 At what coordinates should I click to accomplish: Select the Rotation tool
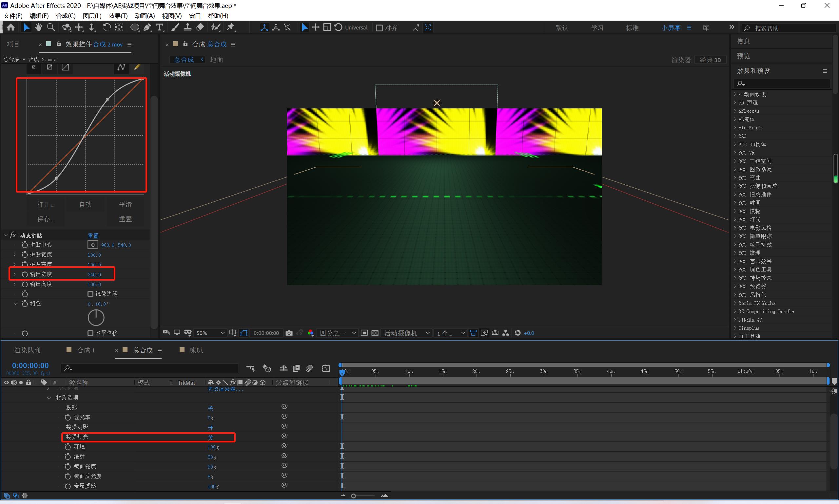point(107,28)
